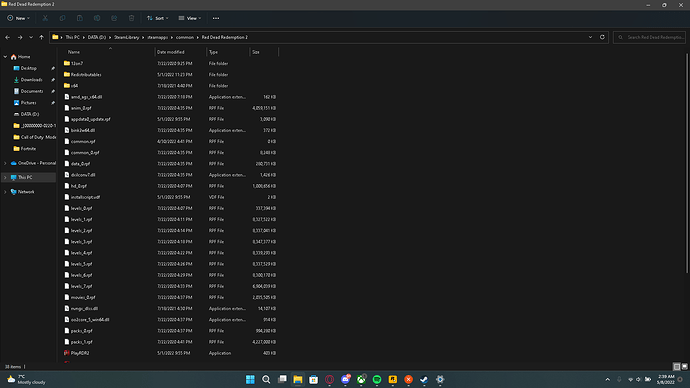Refresh the current folder view

tap(602, 37)
